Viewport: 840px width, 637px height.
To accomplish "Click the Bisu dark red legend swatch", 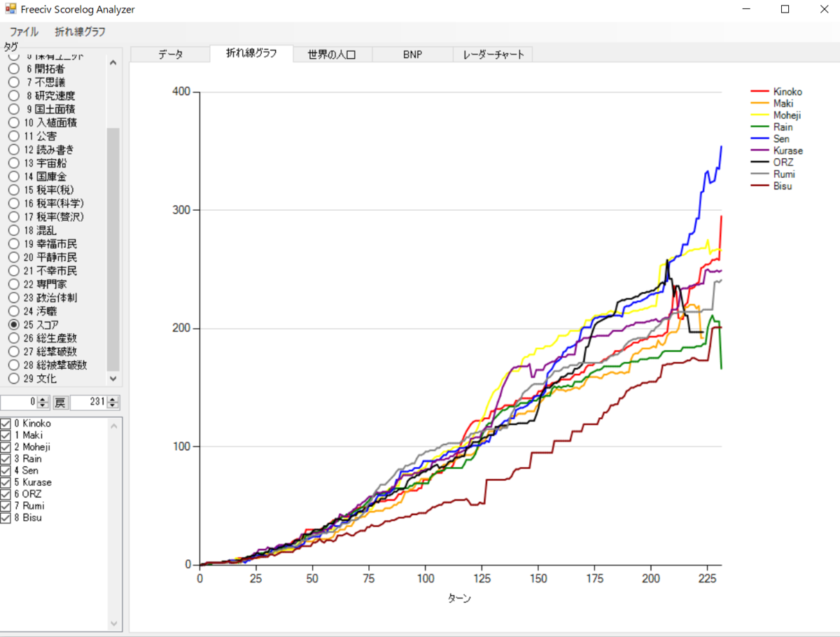I will coord(759,186).
